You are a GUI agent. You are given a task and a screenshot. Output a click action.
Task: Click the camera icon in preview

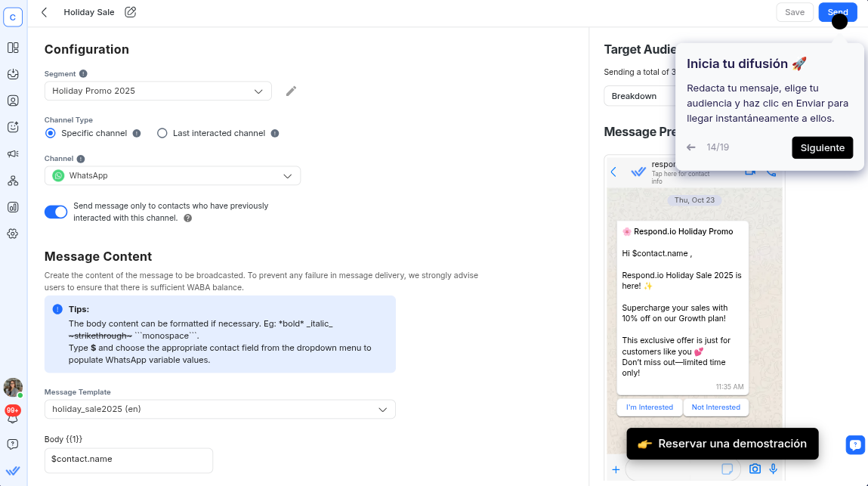coord(755,469)
